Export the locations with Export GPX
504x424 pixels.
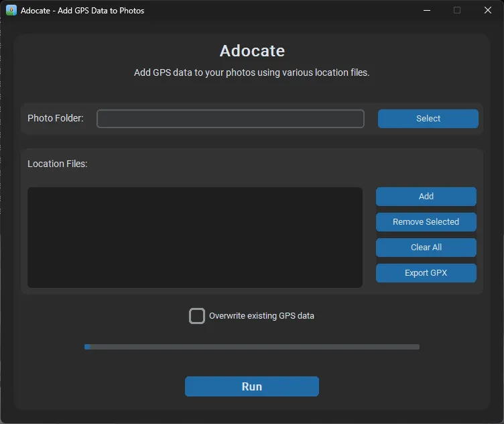click(426, 273)
